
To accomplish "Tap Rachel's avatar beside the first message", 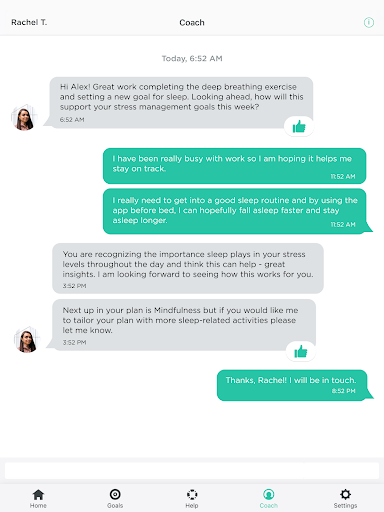I will tap(24, 118).
